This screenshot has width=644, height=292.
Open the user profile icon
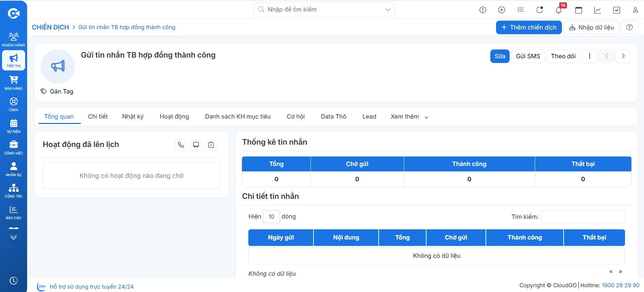click(636, 10)
